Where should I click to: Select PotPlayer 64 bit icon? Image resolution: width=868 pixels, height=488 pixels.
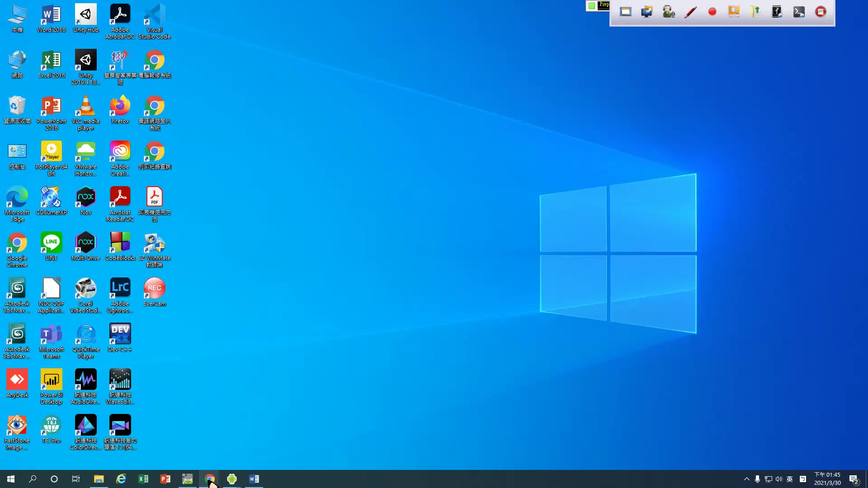[51, 159]
